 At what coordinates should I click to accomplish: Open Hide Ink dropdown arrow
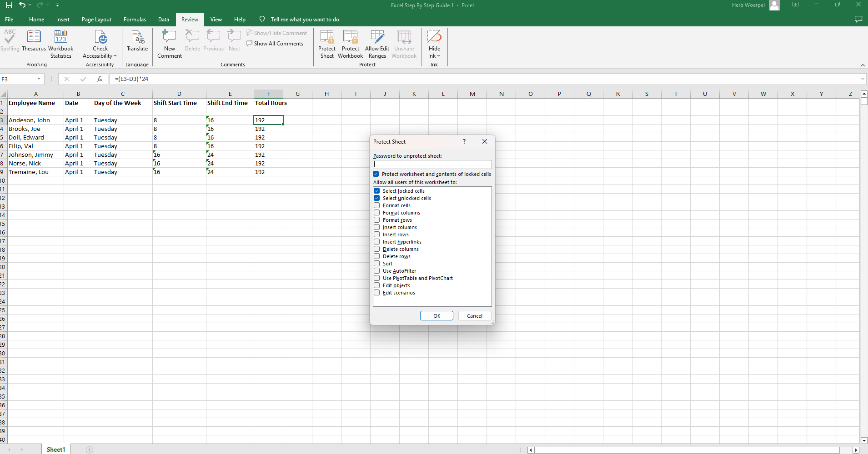point(438,56)
